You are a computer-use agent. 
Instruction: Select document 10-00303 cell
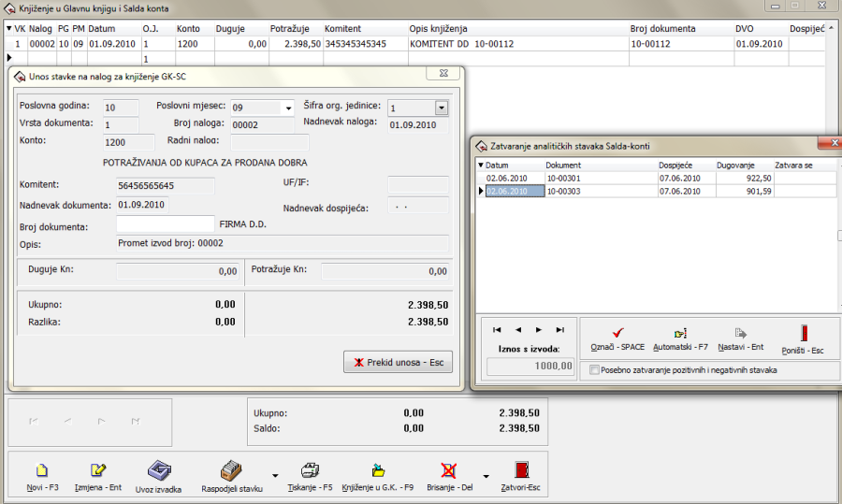602,191
